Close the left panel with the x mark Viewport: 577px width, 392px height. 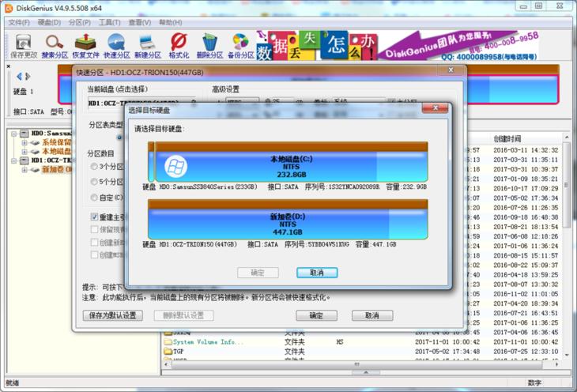tap(8, 66)
